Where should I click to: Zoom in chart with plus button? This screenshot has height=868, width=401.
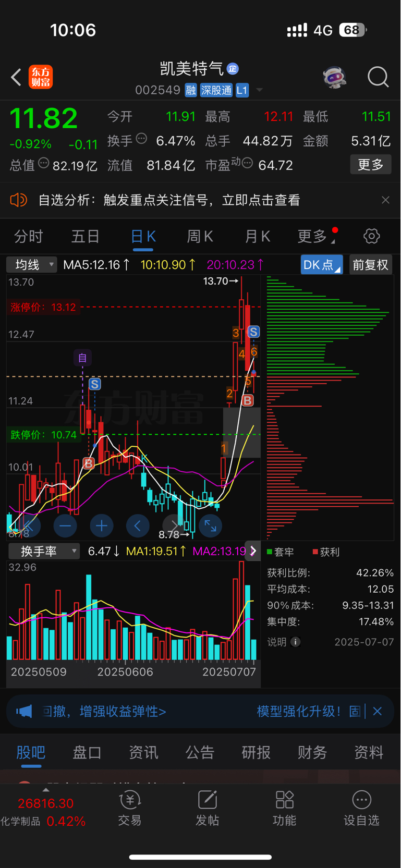(x=102, y=526)
